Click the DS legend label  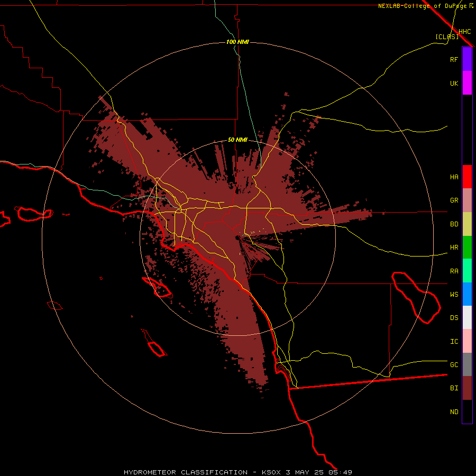point(454,318)
